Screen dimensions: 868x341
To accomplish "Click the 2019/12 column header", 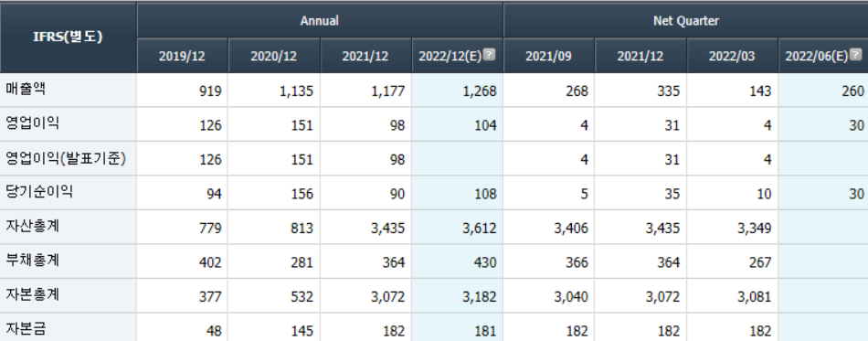I will pos(182,56).
